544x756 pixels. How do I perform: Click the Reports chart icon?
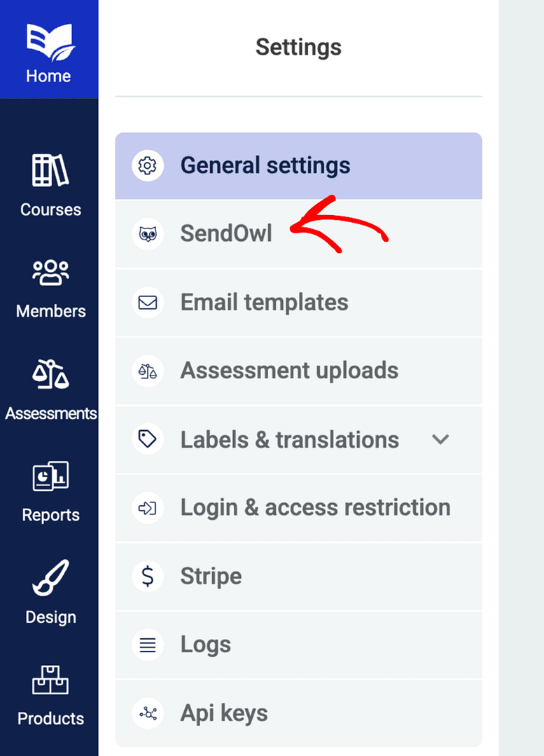coord(49,476)
